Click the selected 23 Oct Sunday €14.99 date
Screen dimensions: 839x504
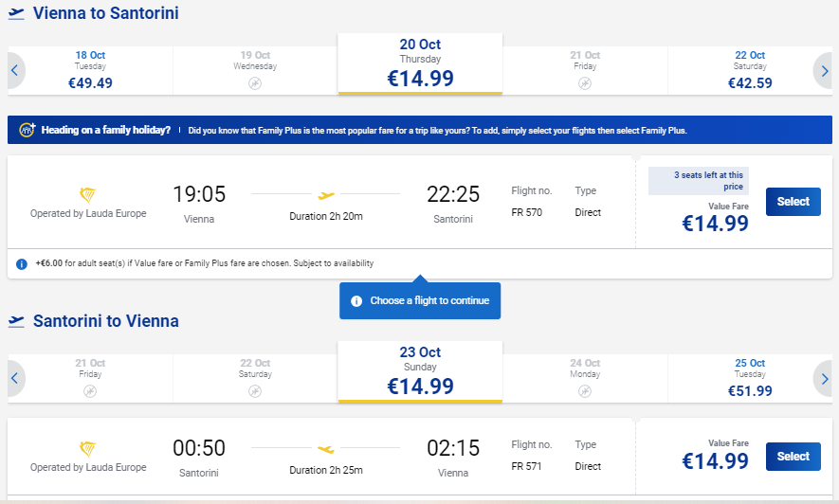(x=420, y=372)
